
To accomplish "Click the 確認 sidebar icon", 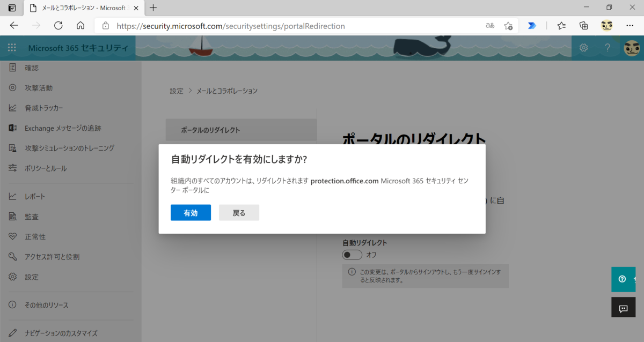I will (12, 68).
